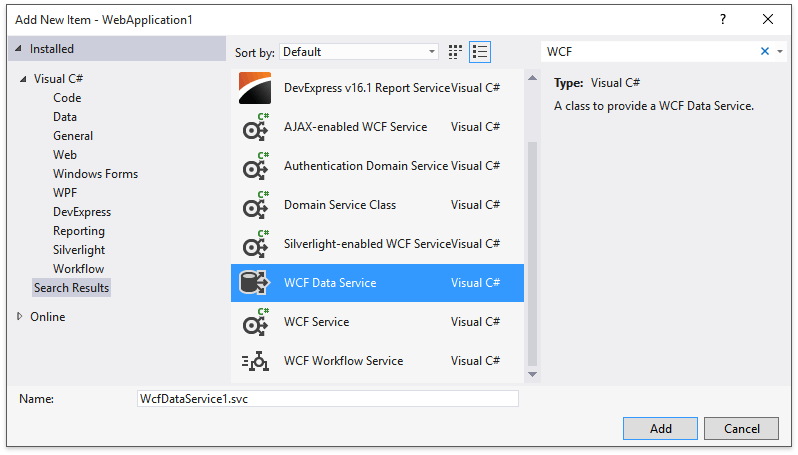
Task: Open the Sort by Default dropdown
Action: [359, 51]
